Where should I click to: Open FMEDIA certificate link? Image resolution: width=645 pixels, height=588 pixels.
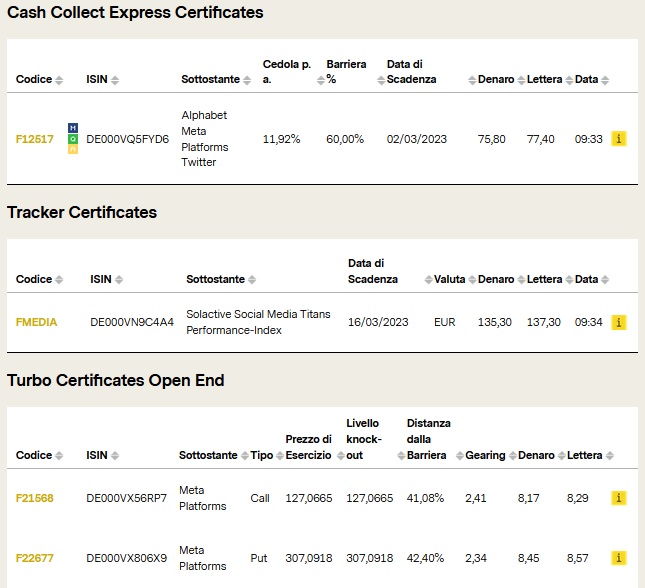[36, 322]
